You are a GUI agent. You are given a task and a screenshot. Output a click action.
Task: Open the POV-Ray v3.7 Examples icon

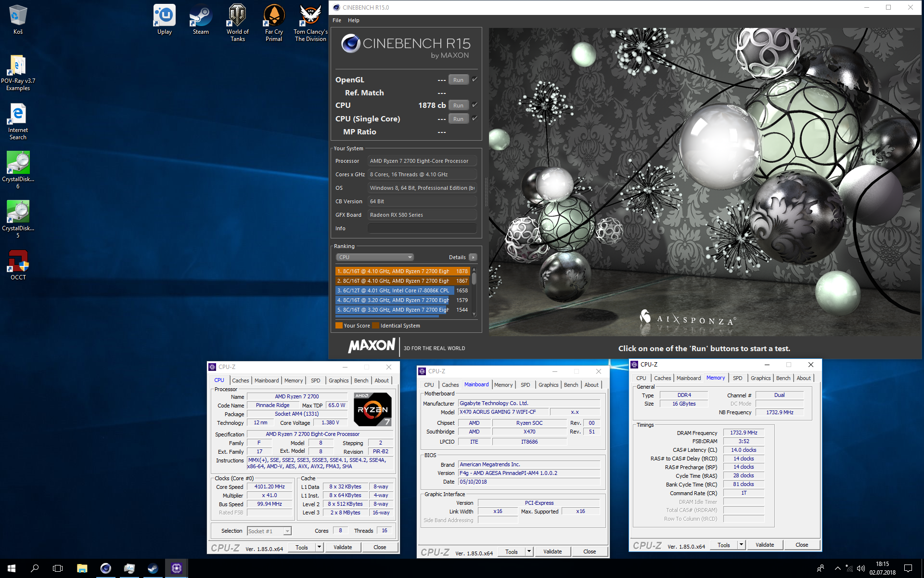coord(18,72)
